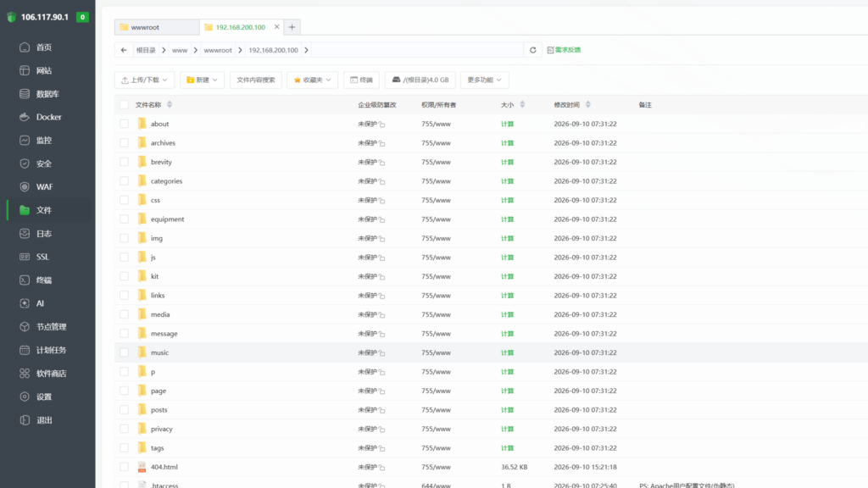
Task: Click the lock icon for the about folder
Action: click(382, 125)
